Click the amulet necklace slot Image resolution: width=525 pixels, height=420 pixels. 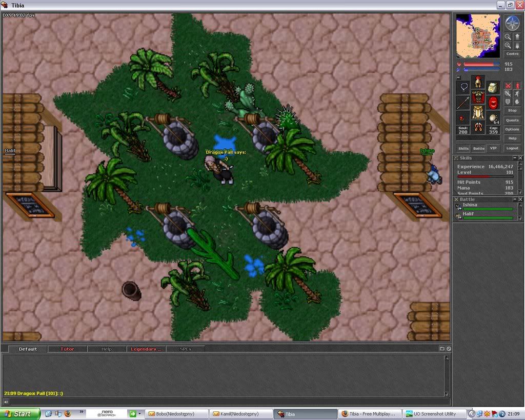coord(463,87)
